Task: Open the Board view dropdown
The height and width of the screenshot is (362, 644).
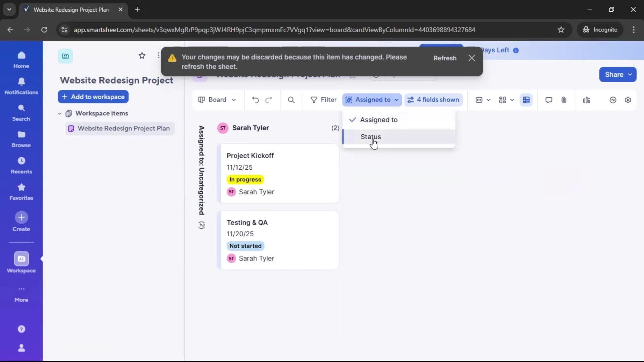Action: point(217,100)
